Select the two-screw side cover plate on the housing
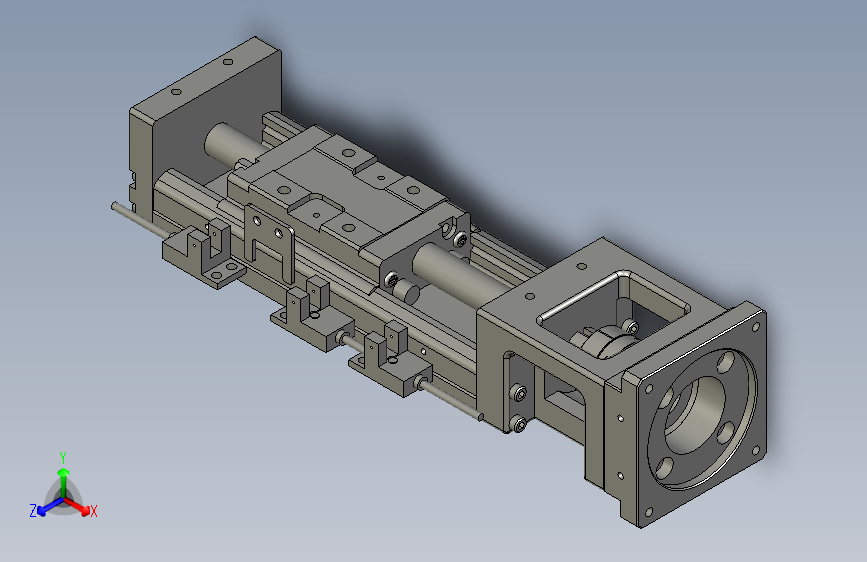 (519, 393)
